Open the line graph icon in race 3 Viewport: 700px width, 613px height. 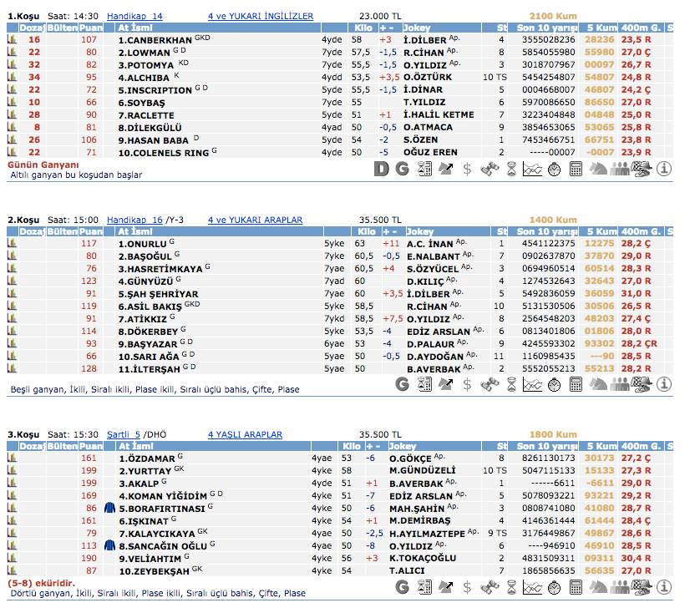[532, 587]
